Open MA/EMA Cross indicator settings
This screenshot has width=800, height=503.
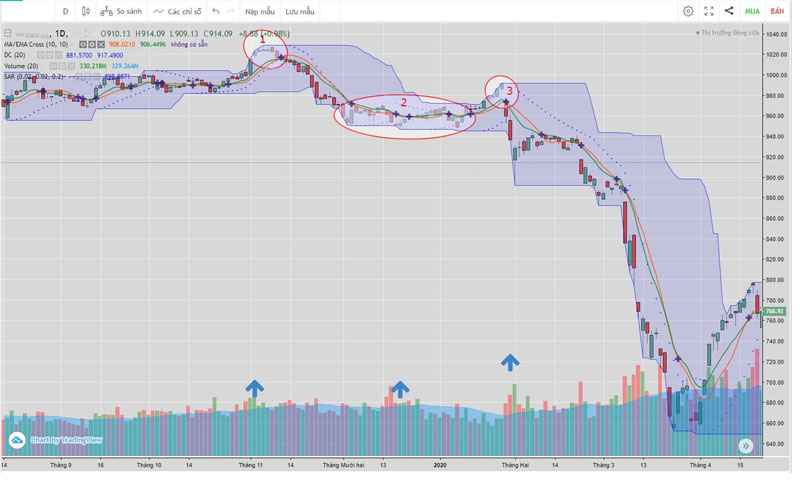click(x=92, y=44)
